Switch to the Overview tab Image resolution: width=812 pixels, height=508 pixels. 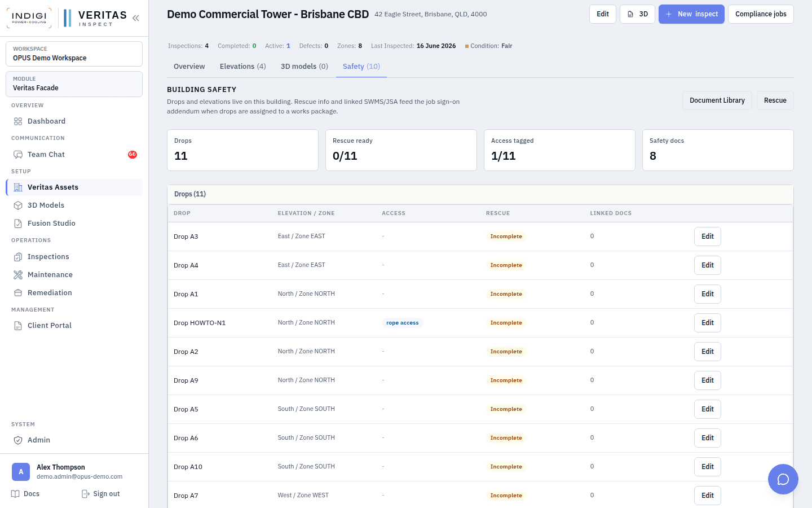pyautogui.click(x=189, y=67)
